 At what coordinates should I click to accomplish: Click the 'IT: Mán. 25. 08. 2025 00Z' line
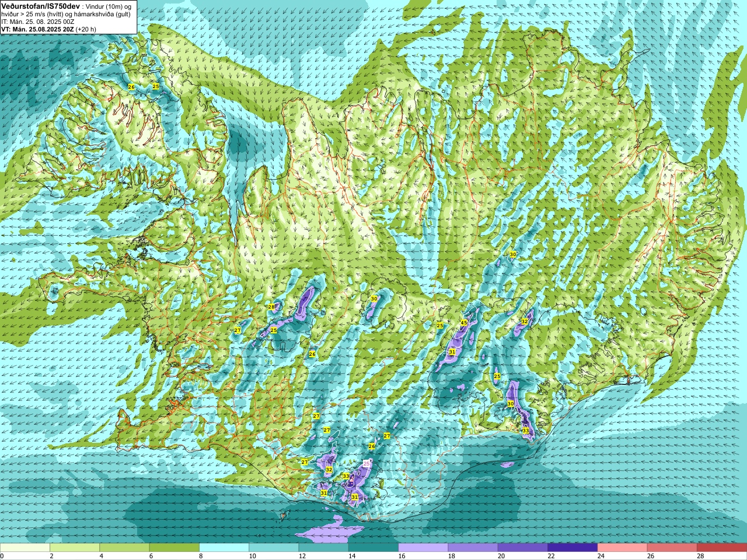[37, 22]
